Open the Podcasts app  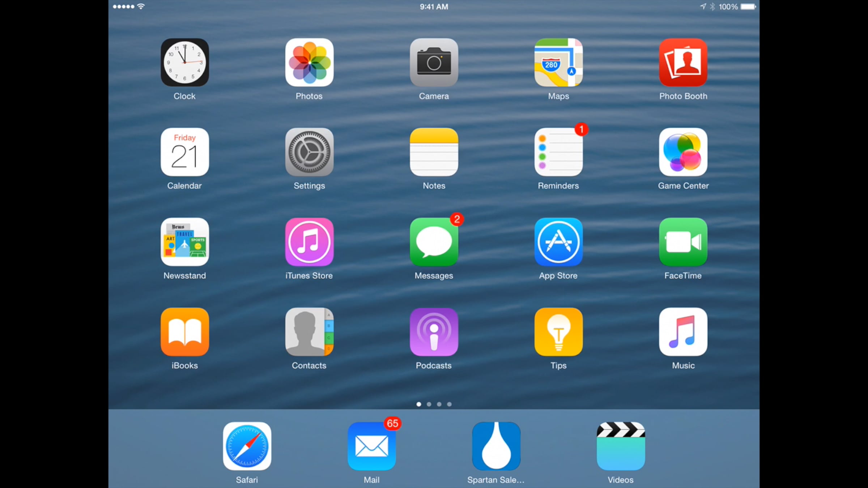coord(434,331)
